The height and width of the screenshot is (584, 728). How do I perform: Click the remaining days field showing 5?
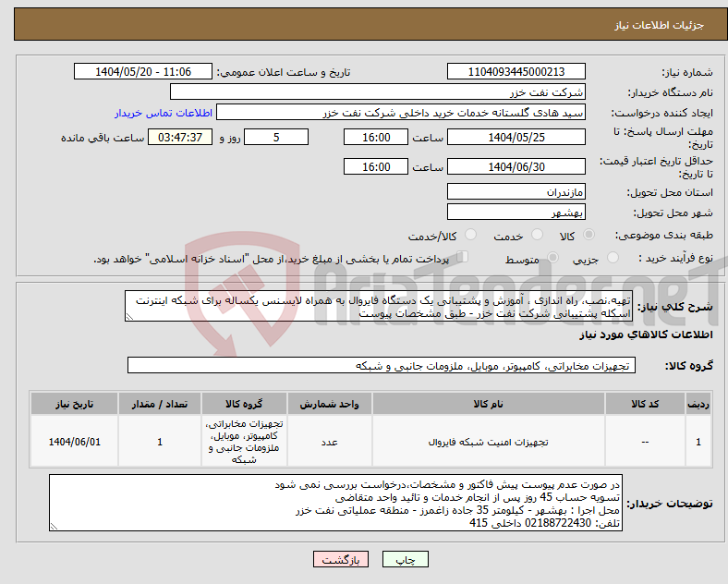point(276,137)
